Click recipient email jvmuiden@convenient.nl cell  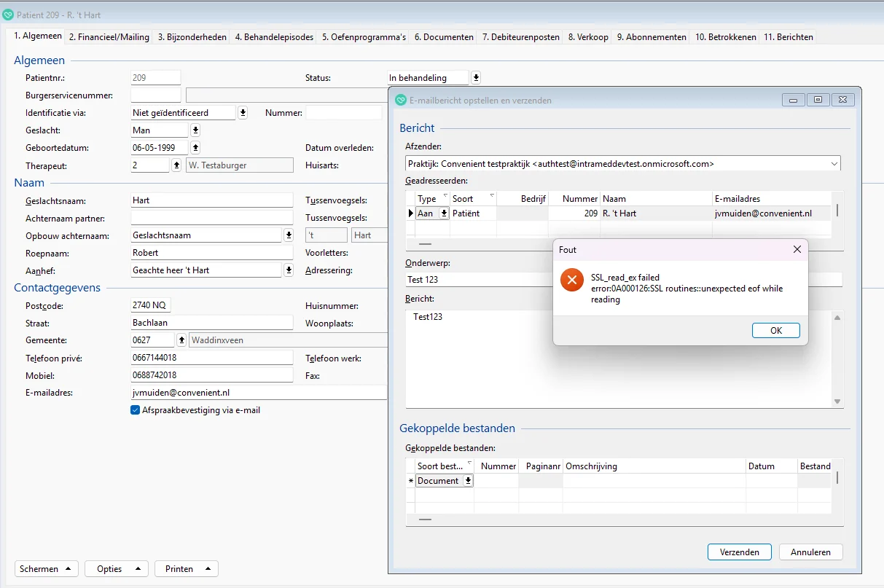772,213
